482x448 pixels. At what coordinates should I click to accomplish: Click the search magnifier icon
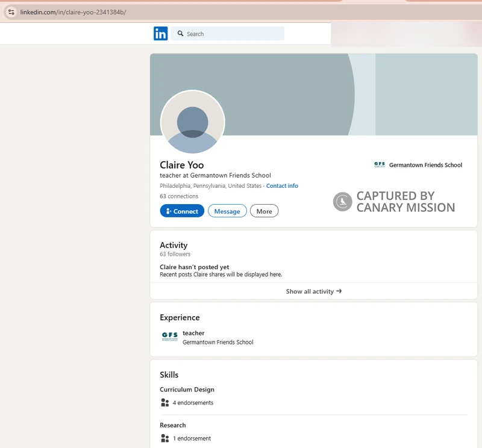click(x=180, y=34)
